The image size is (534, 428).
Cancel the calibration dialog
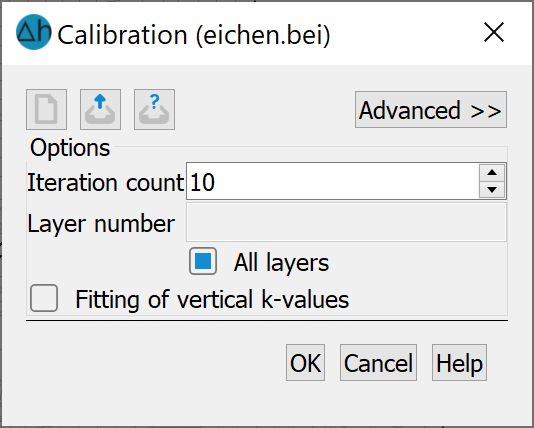click(x=378, y=362)
